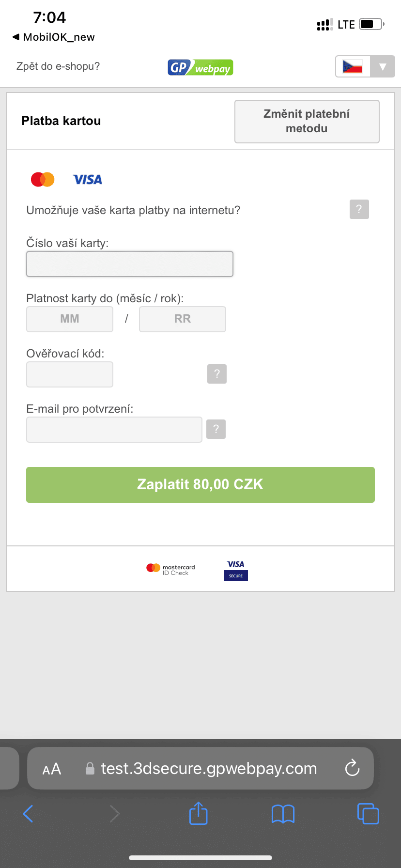
Task: Click Změnit platební metodu button
Action: (307, 122)
